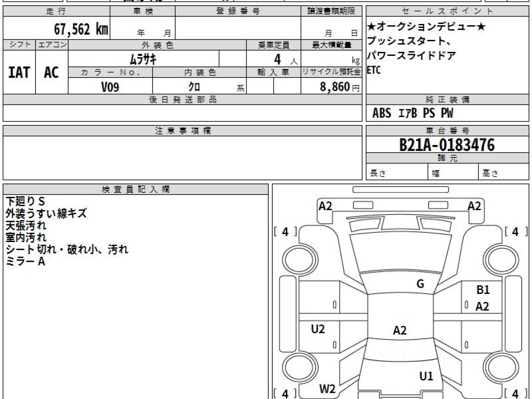
Task: Click the 乗車定員 header
Action: pos(274,45)
